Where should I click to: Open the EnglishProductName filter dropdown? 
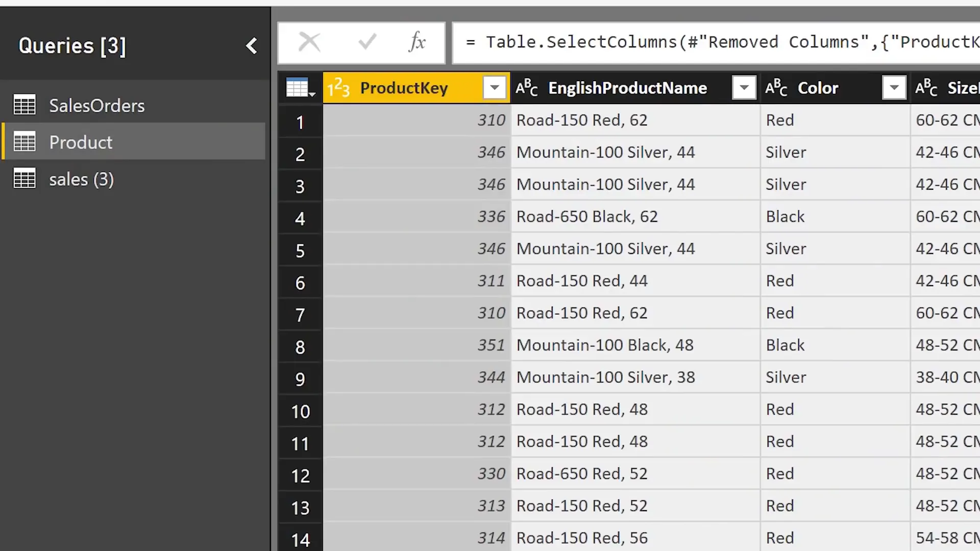point(744,88)
